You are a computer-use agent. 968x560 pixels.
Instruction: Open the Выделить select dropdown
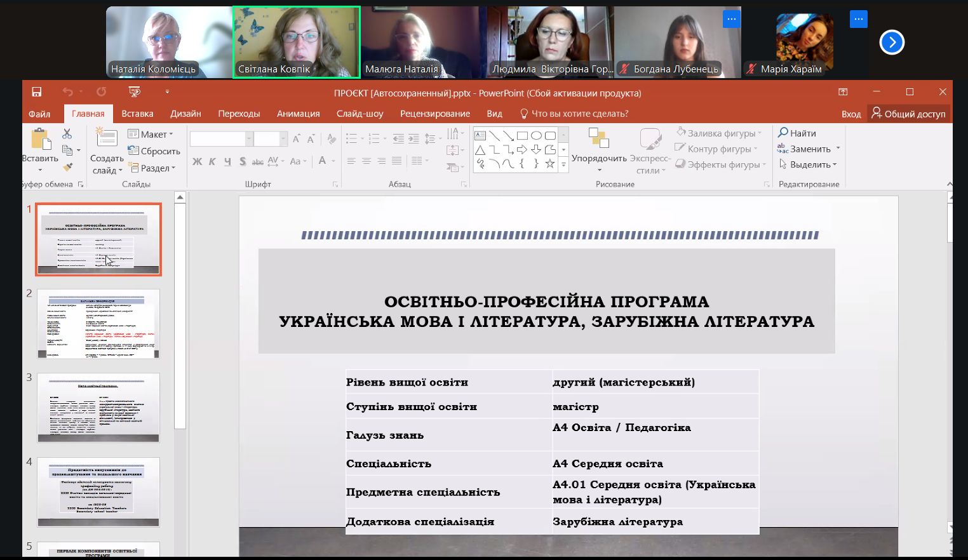point(809,164)
